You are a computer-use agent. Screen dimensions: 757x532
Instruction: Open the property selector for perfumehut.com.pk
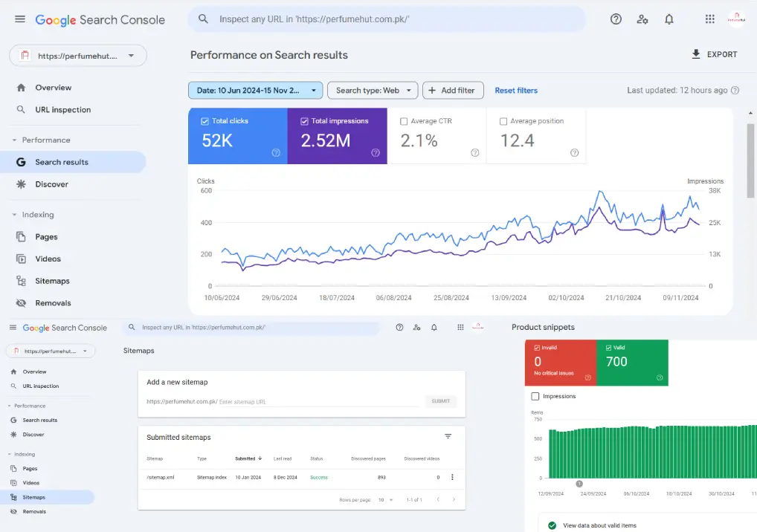(x=77, y=55)
